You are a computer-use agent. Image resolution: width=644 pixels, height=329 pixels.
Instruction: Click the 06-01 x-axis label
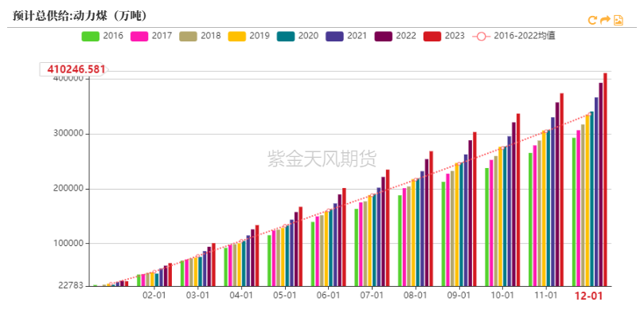click(328, 296)
